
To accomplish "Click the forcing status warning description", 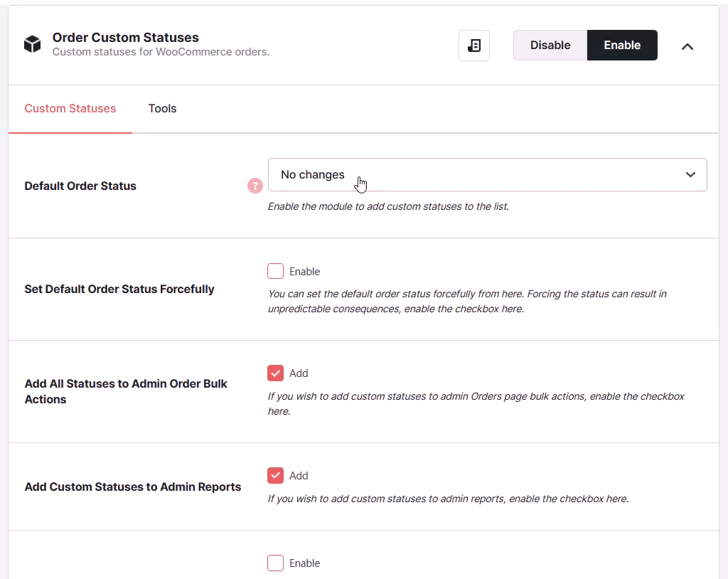I will [467, 301].
